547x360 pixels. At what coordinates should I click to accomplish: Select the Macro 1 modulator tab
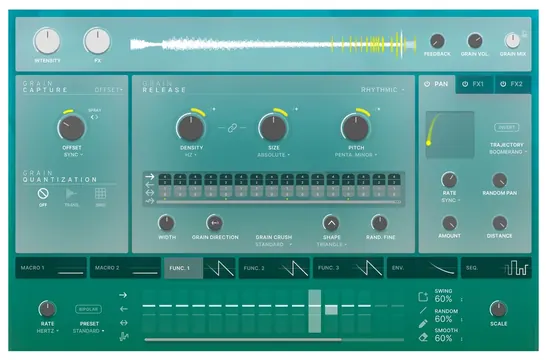click(x=51, y=268)
